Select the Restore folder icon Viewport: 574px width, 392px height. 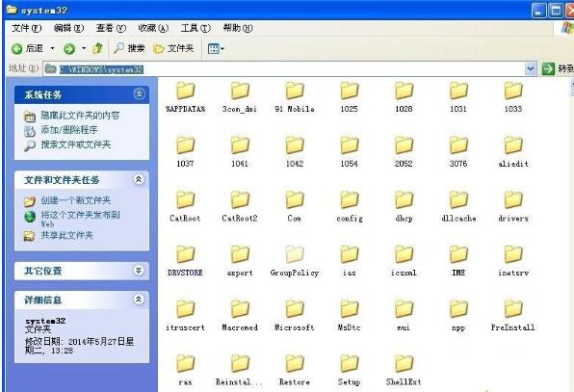tap(295, 363)
